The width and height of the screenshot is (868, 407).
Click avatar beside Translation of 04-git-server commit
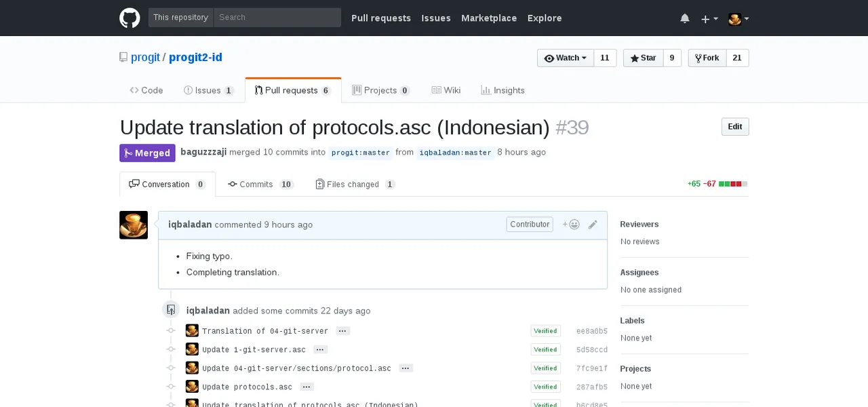(x=192, y=331)
